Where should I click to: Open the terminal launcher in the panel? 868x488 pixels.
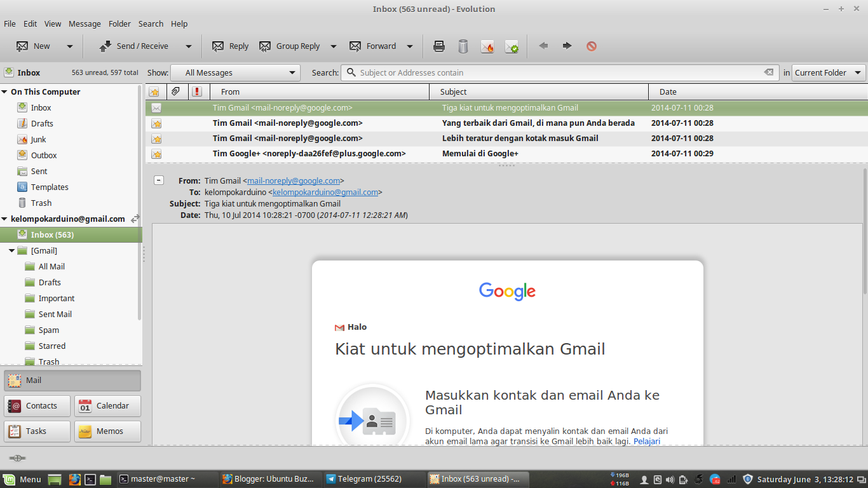click(x=91, y=479)
